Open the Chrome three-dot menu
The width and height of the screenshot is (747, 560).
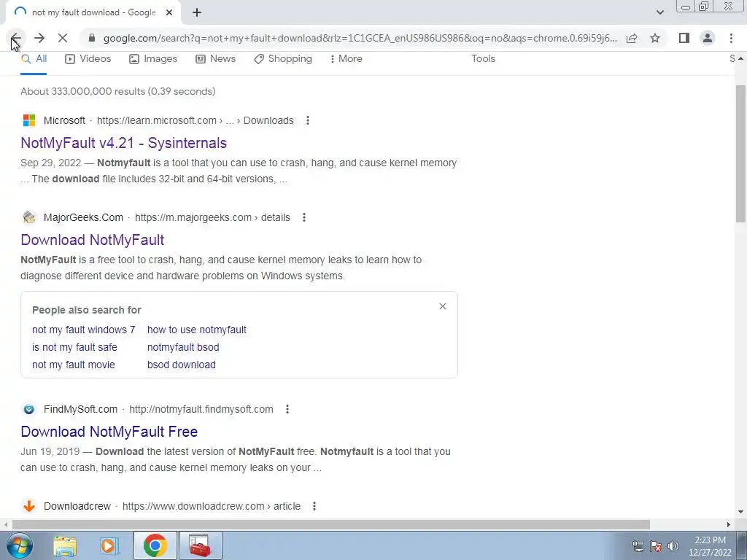pos(731,38)
